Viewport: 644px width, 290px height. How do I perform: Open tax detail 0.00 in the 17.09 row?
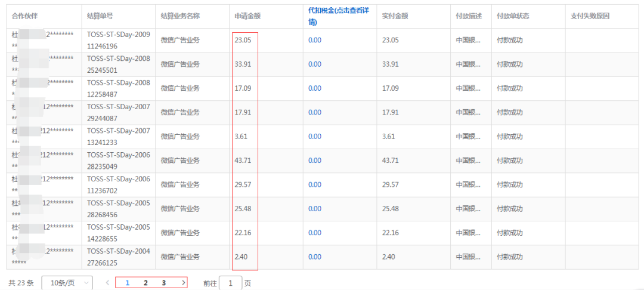click(x=315, y=88)
